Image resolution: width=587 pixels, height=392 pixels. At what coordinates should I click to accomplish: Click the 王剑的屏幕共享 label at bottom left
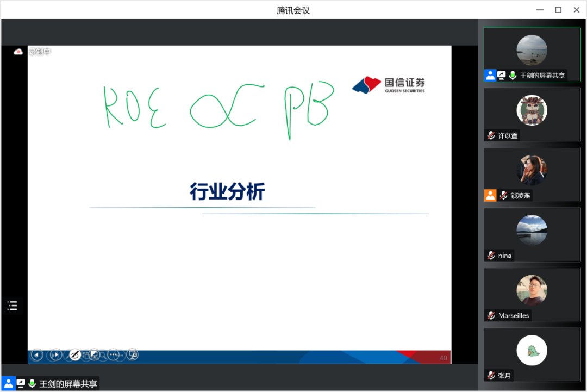click(68, 384)
